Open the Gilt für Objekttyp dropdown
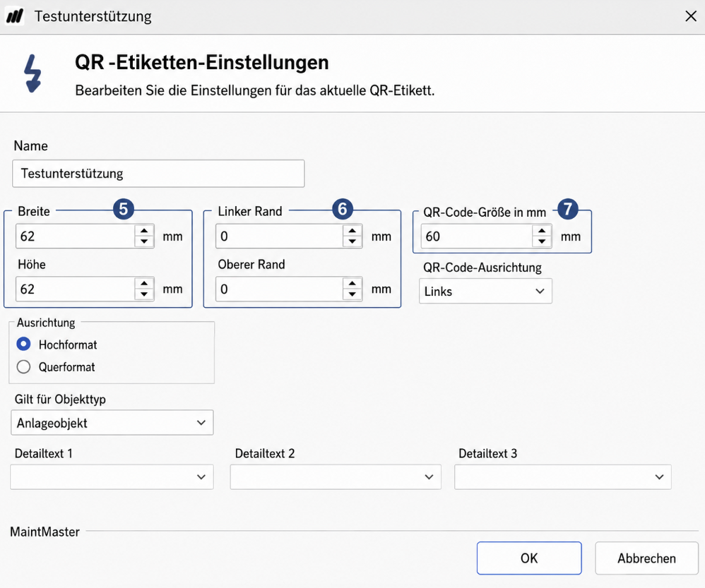Screen dimensions: 705x588 [x=112, y=422]
